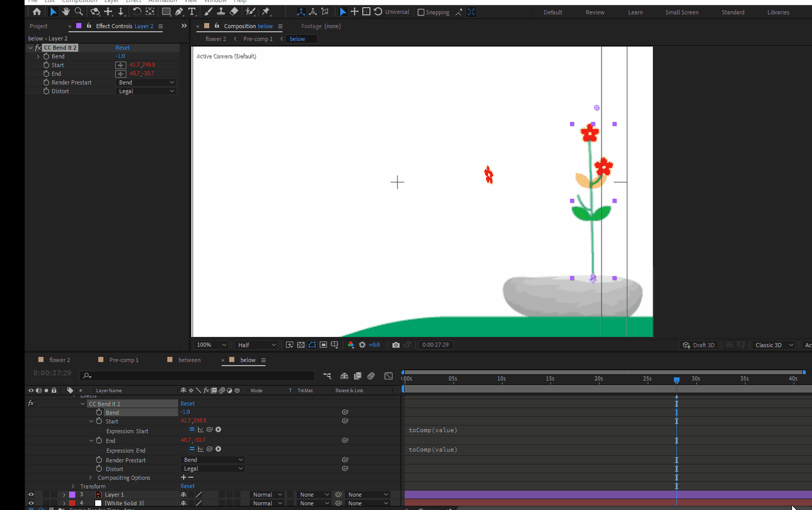
Task: Select the Orbit camera tool
Action: click(95, 11)
